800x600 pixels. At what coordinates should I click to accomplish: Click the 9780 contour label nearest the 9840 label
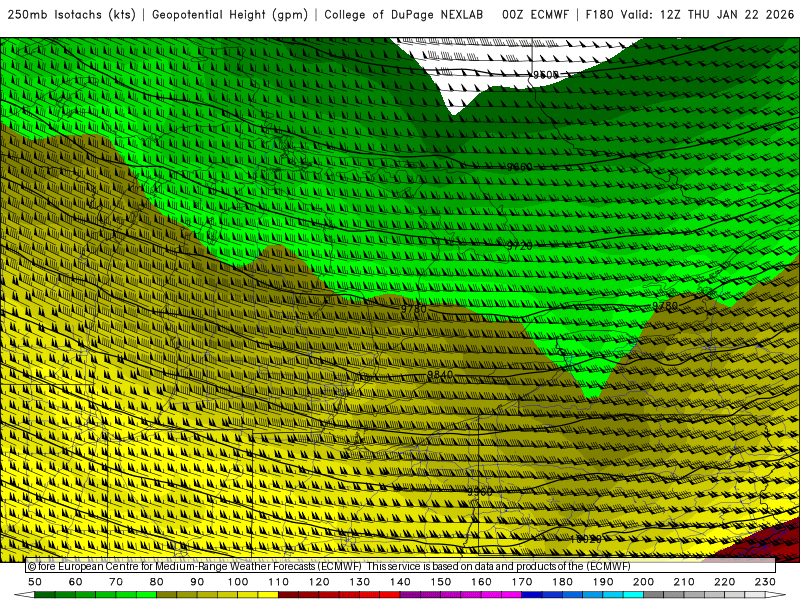tap(413, 309)
